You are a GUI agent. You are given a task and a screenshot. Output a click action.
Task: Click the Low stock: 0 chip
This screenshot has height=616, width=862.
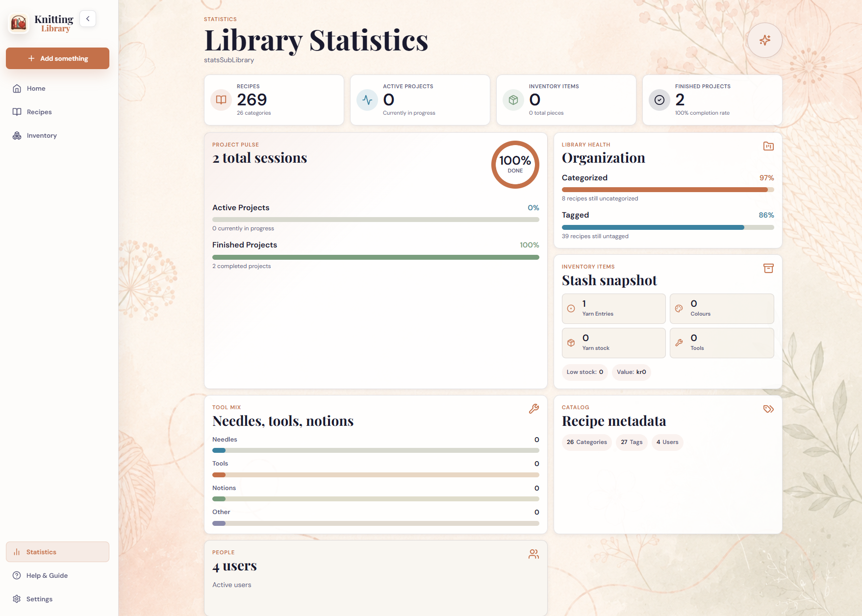point(585,372)
